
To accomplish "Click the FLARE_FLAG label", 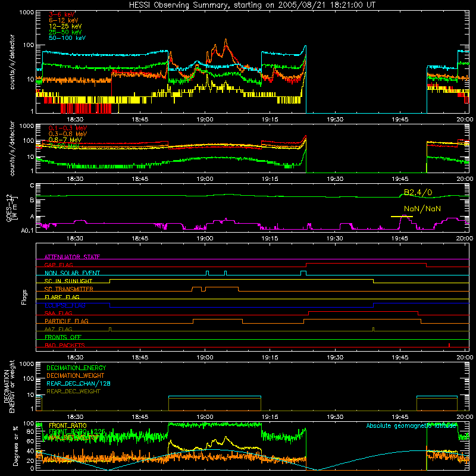I will (x=62, y=297).
